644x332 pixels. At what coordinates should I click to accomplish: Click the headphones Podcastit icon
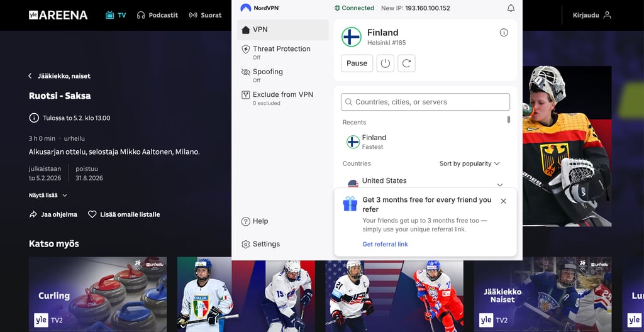click(141, 15)
